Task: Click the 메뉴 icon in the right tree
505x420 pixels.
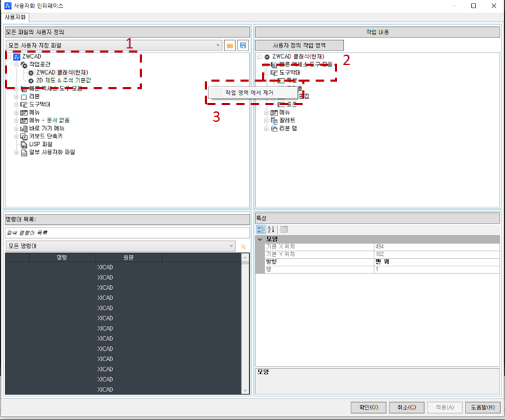Action: (x=274, y=113)
